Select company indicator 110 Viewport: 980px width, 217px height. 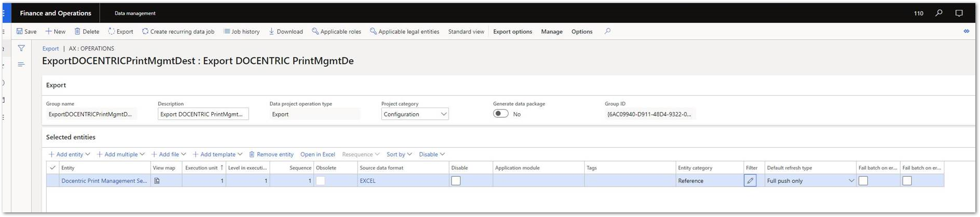point(918,13)
